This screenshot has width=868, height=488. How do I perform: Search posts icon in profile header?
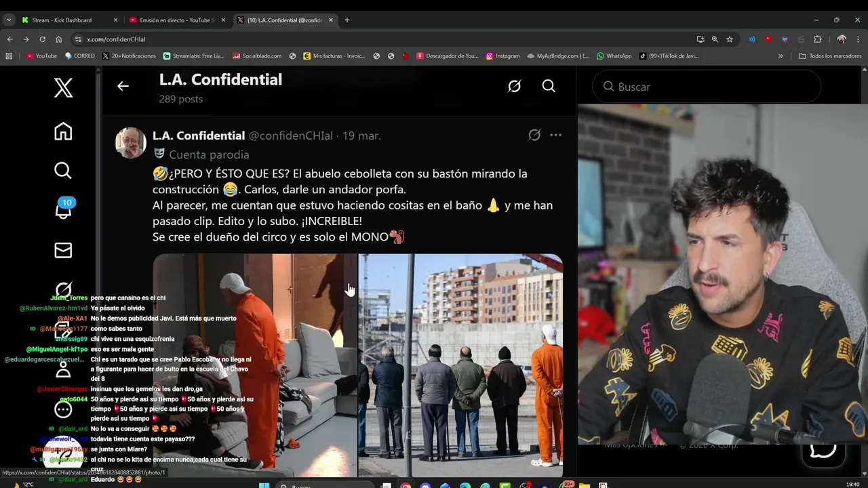point(549,86)
